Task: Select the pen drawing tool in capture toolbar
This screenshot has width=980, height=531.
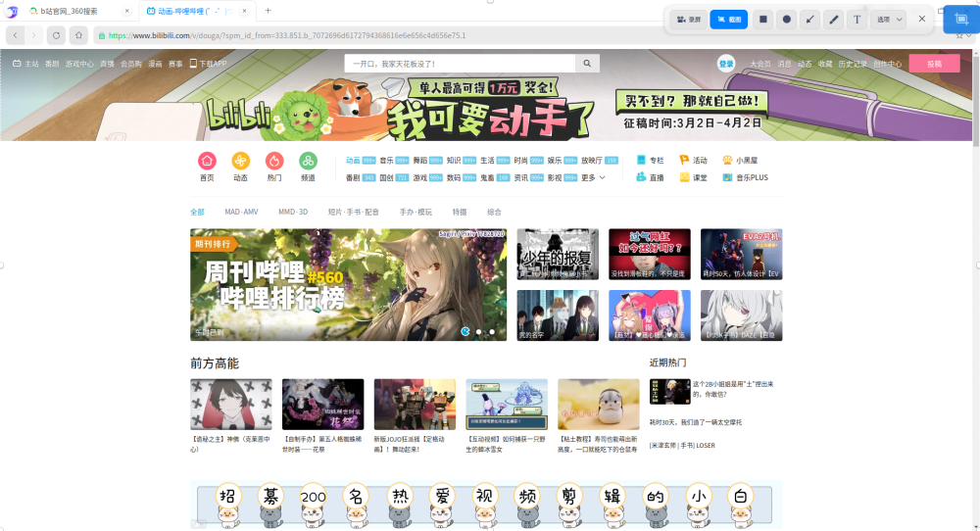Action: point(833,19)
